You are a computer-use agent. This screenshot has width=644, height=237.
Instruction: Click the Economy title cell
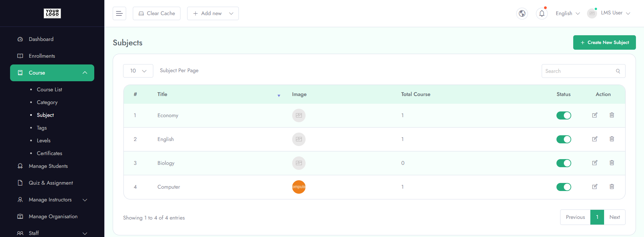click(x=168, y=115)
